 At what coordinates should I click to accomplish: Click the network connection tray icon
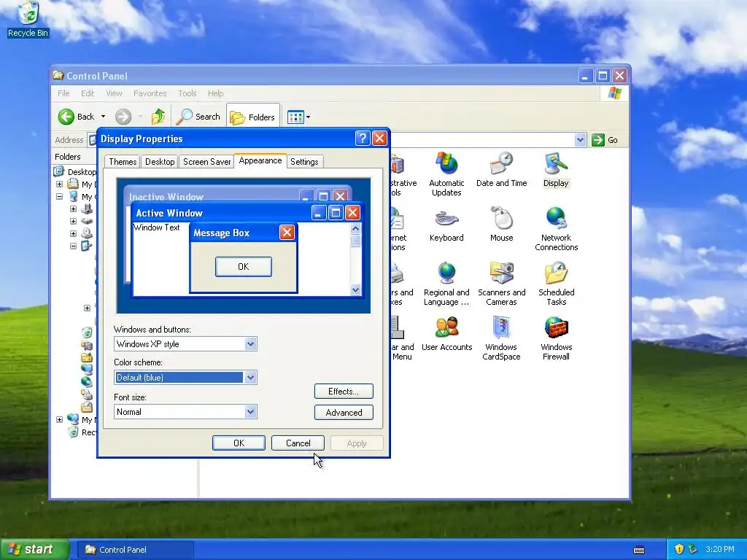point(693,549)
